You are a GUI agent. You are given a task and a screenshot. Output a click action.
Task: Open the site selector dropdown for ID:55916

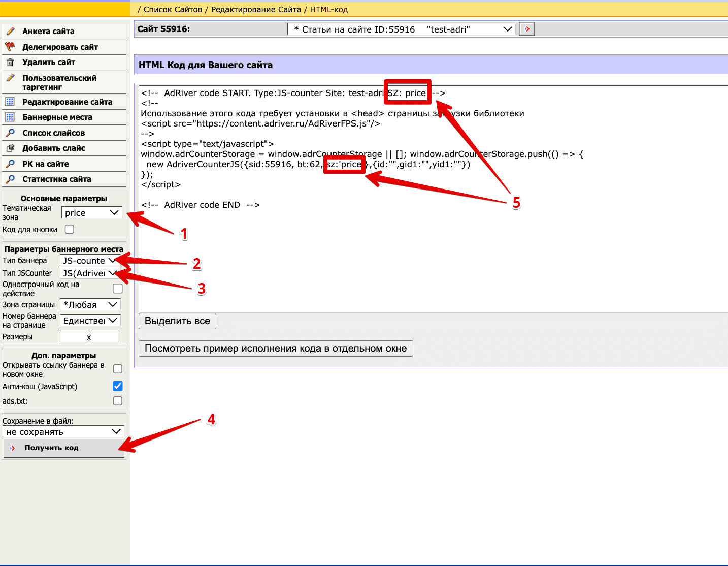click(402, 29)
